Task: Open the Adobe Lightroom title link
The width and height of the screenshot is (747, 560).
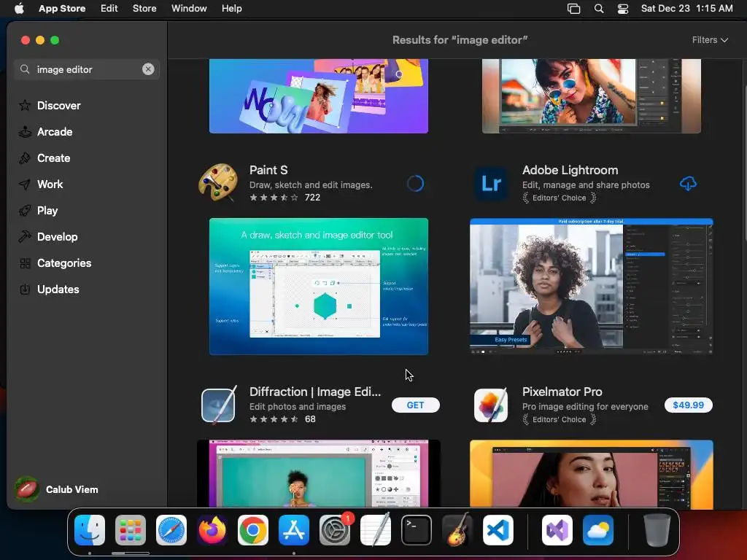Action: pos(570,170)
